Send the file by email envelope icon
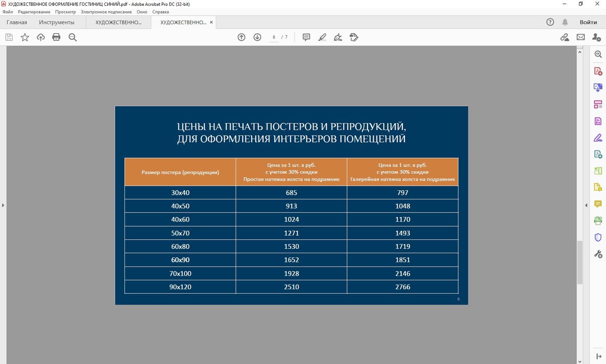Image resolution: width=606 pixels, height=364 pixels. 581,37
